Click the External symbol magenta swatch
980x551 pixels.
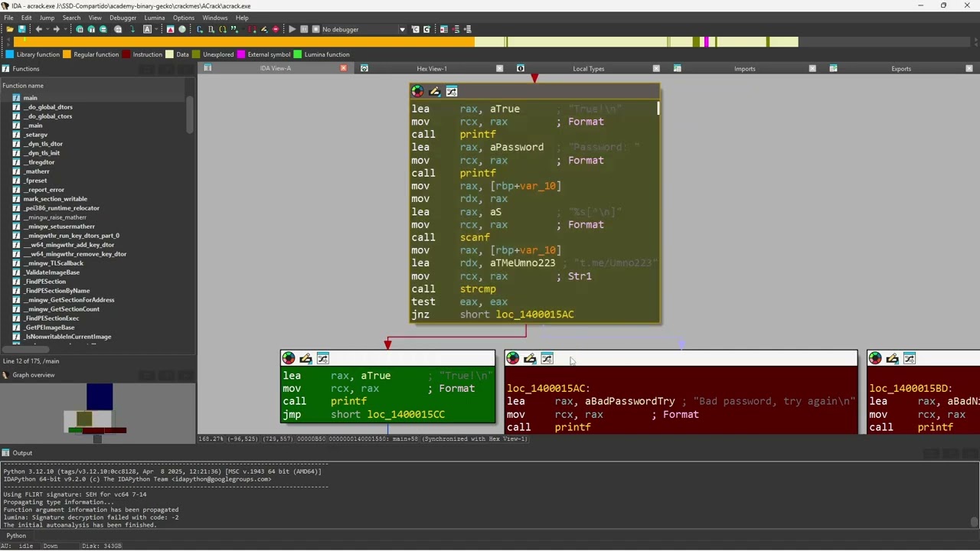click(x=241, y=54)
